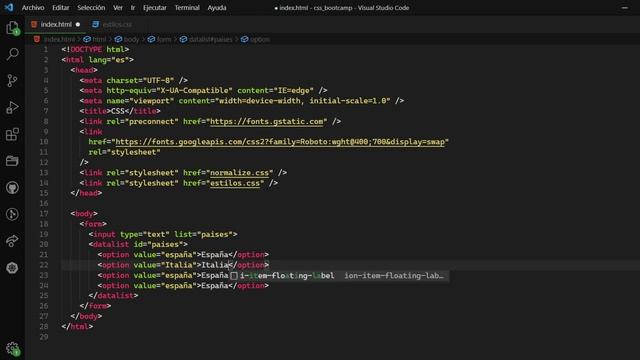Click the CSS file icon on estilos.css tab
Screen dimensions: 640x360
96,24
